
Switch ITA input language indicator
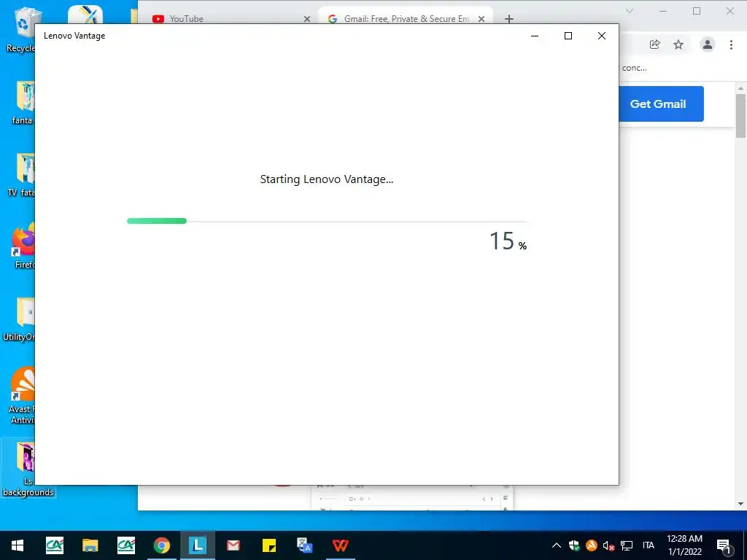coord(649,545)
